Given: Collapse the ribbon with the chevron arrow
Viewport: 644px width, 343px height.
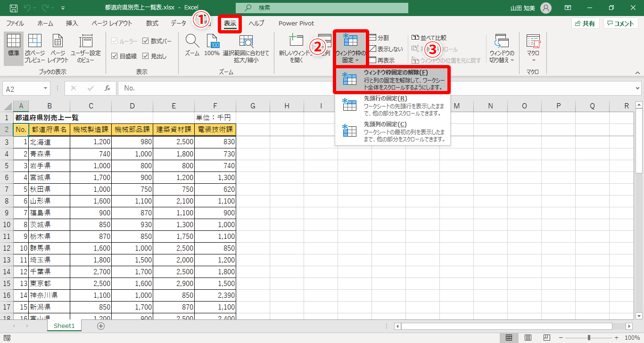Looking at the screenshot, I should 638,73.
